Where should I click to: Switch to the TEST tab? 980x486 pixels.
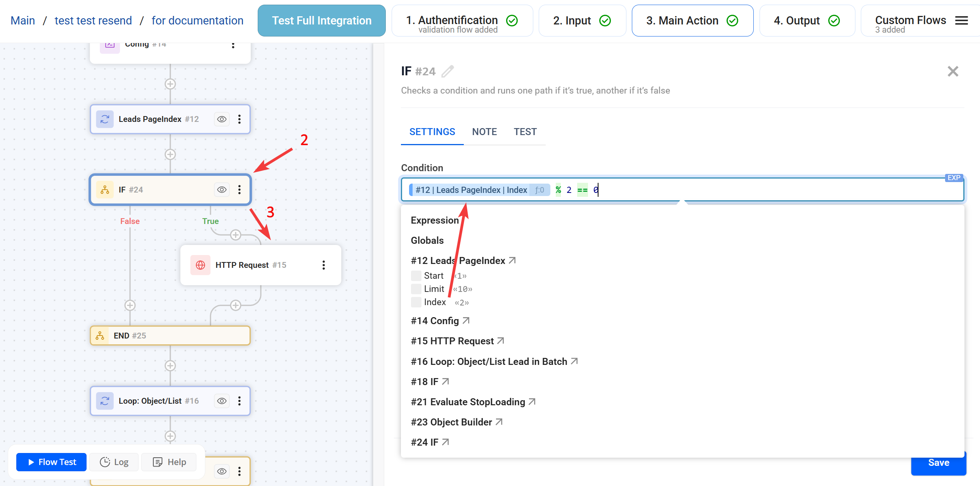click(x=525, y=132)
